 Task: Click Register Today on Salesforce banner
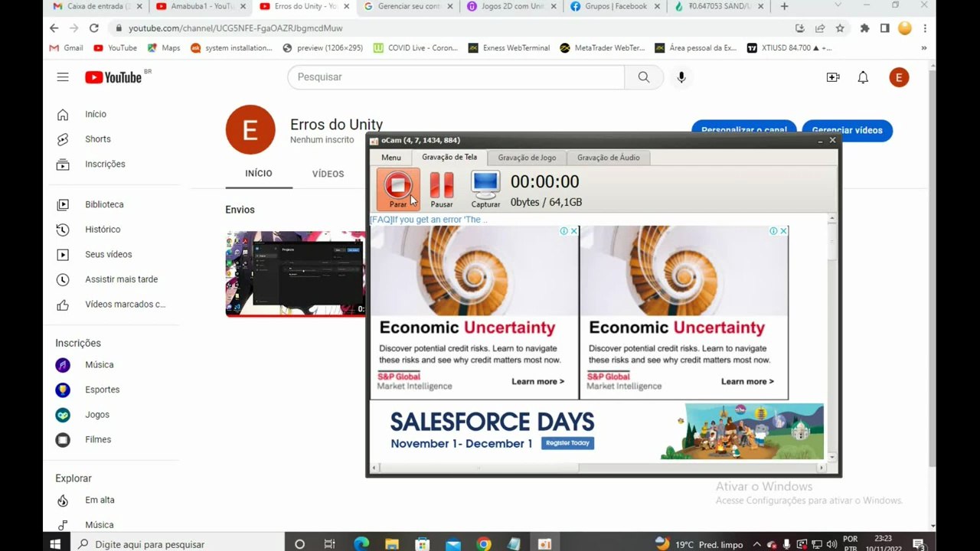point(567,443)
